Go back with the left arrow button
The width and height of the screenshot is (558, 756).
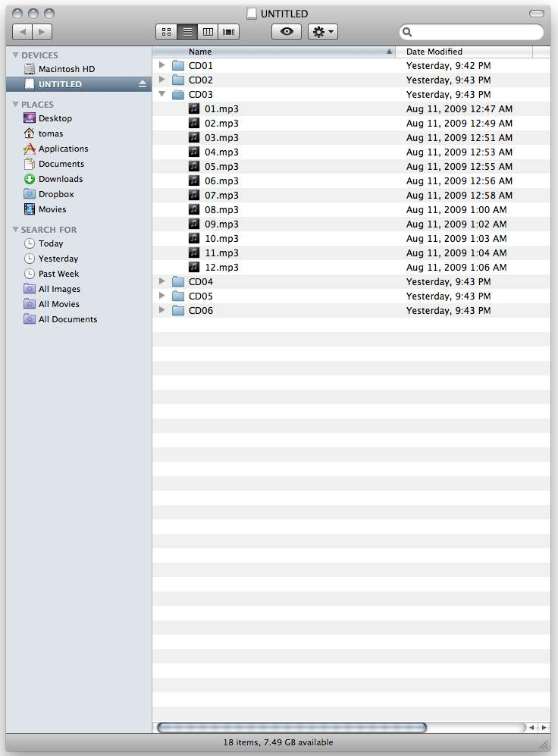pyautogui.click(x=23, y=32)
